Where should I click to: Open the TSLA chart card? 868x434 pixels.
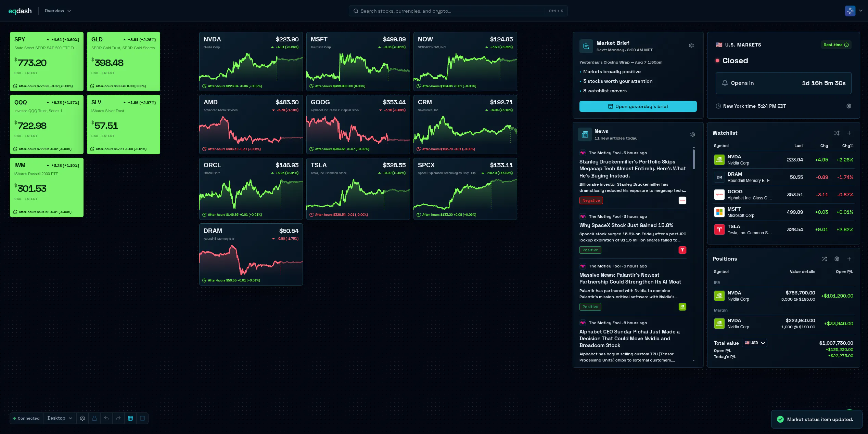tap(358, 189)
